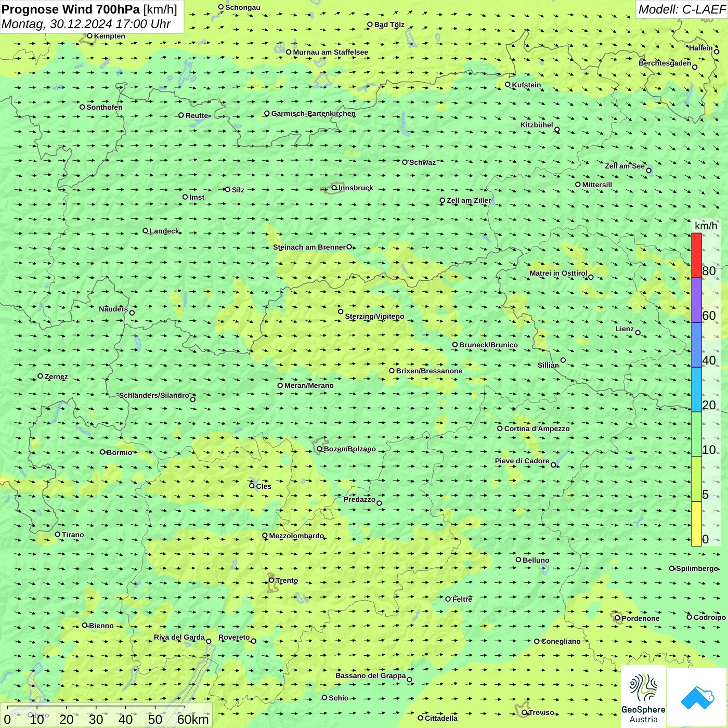Click the '60km' scale bar label
The height and width of the screenshot is (728, 728).
click(x=193, y=719)
